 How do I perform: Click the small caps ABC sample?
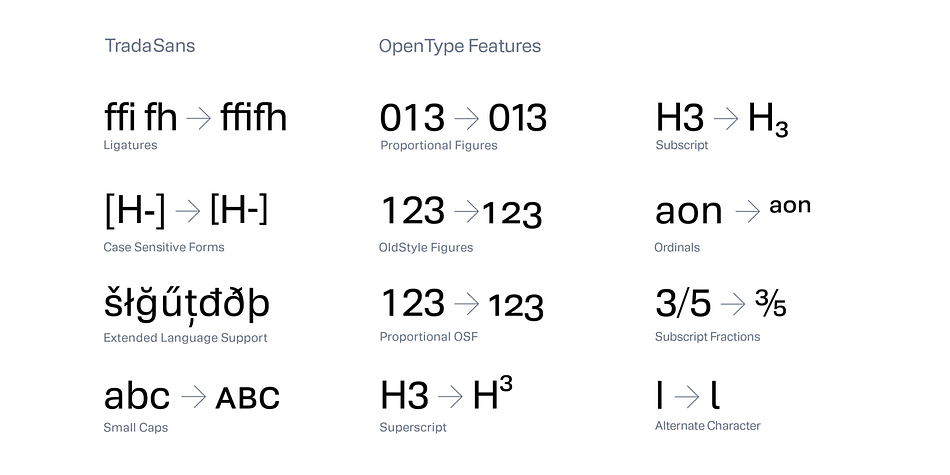248,398
